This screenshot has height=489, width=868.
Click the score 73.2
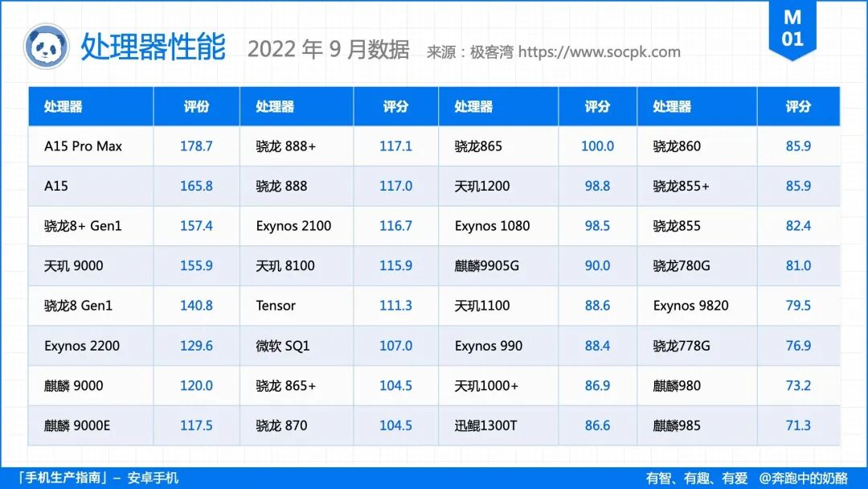[x=798, y=385]
